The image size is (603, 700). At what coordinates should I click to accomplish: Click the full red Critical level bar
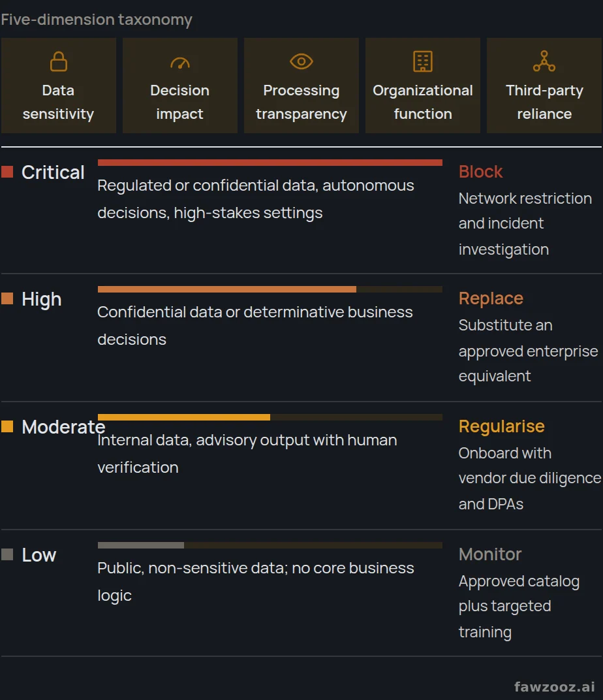270,163
